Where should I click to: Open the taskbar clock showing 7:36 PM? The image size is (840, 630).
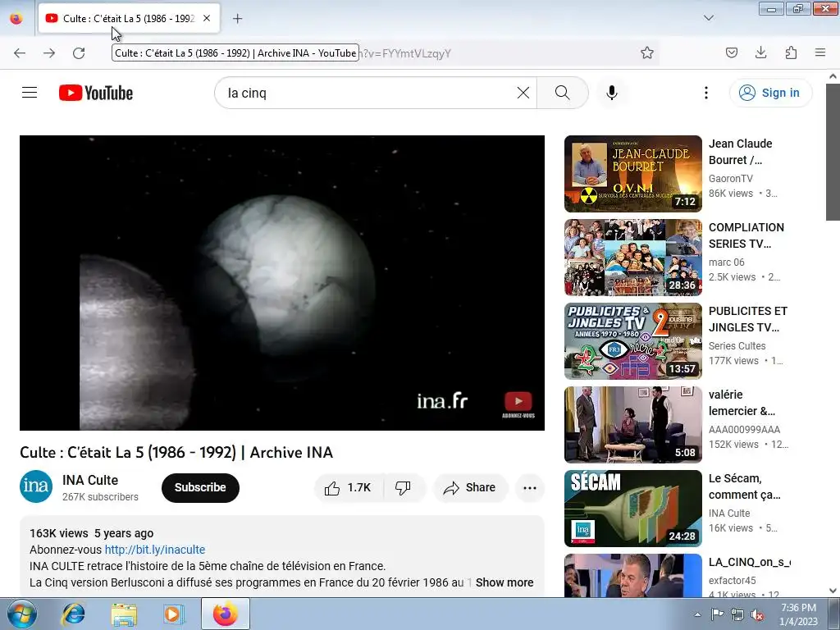pyautogui.click(x=798, y=614)
